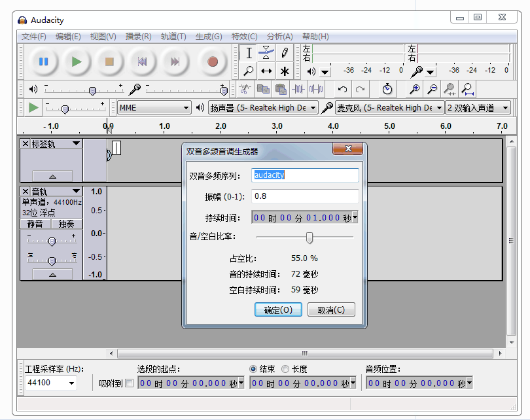Select the Selection tool
Screen dimensions: 530x420
click(249, 53)
